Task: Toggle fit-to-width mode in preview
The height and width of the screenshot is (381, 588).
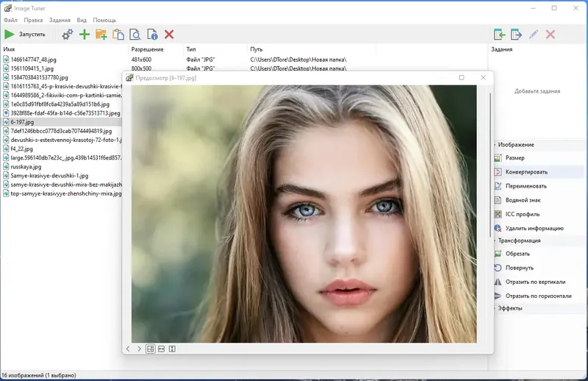Action: [161, 349]
